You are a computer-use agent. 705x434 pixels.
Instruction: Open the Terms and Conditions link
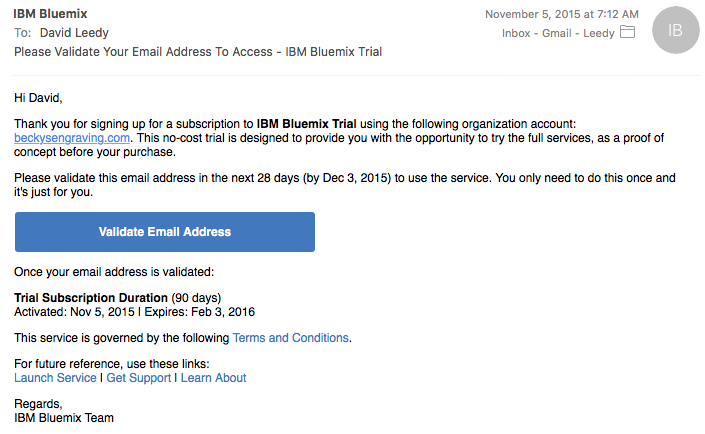(290, 338)
